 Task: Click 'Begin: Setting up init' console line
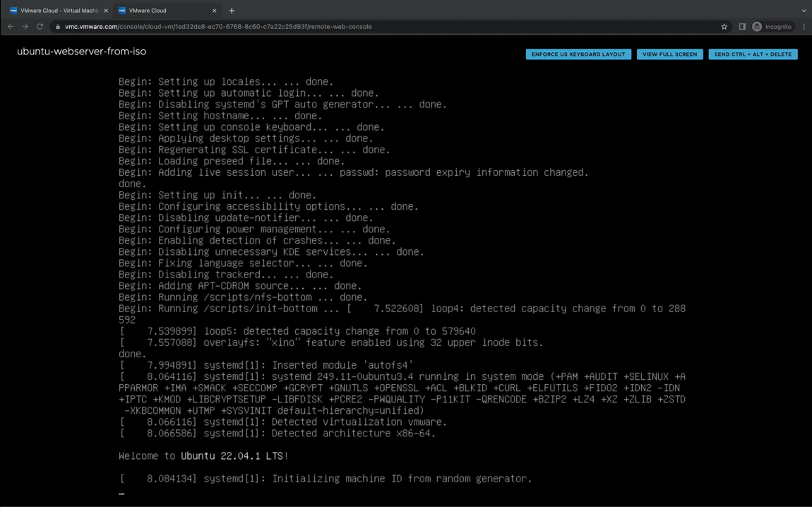[217, 195]
